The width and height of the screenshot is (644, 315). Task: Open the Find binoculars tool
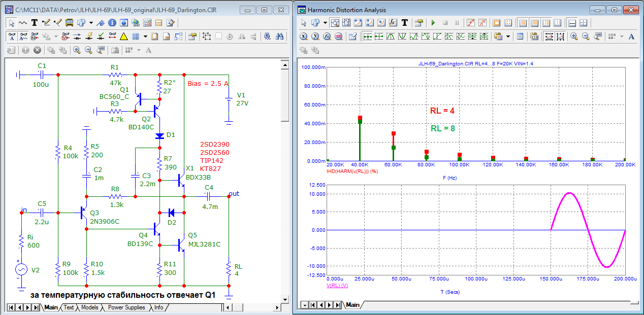(x=279, y=37)
